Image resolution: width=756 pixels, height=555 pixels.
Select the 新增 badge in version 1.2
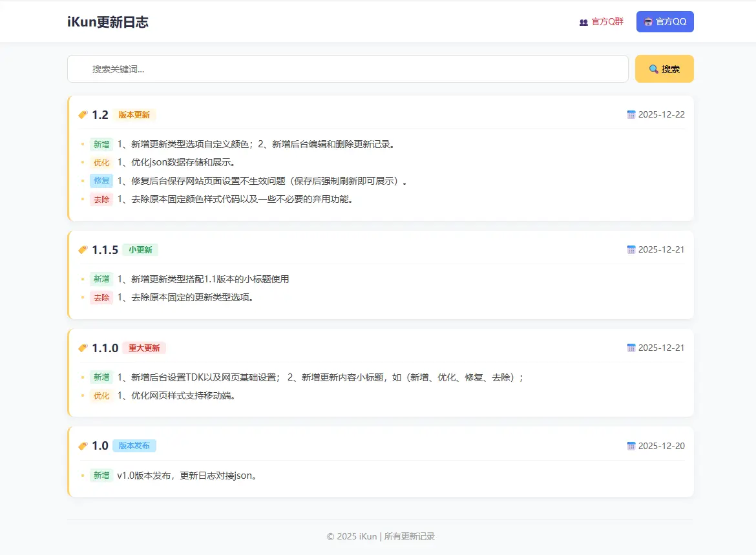[x=101, y=144]
